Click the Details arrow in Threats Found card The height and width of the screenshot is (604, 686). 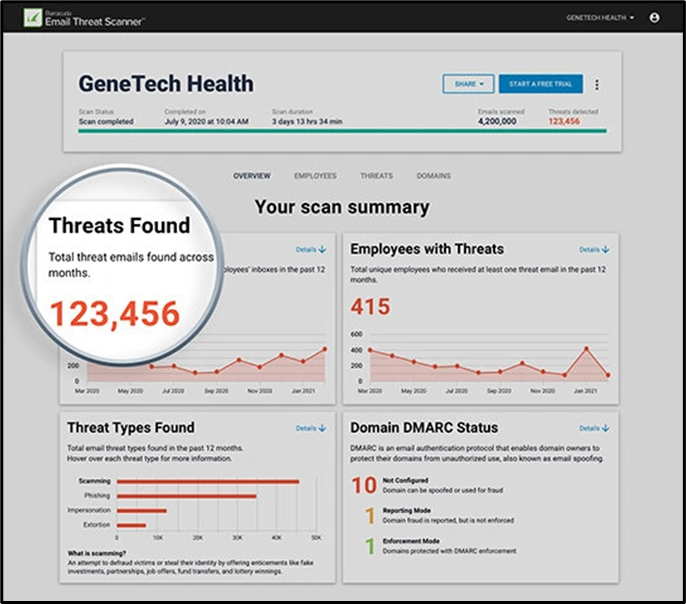[x=312, y=249]
